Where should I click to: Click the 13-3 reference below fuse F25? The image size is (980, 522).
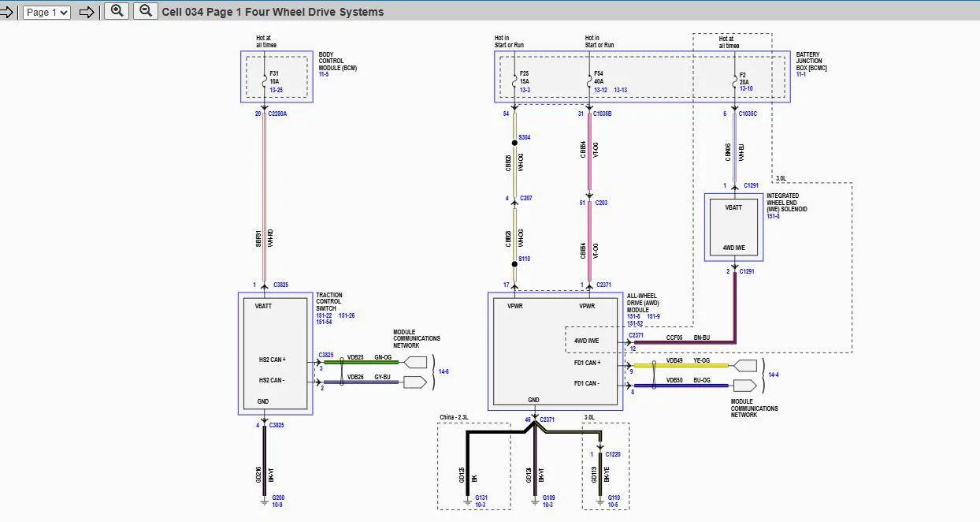(x=524, y=91)
